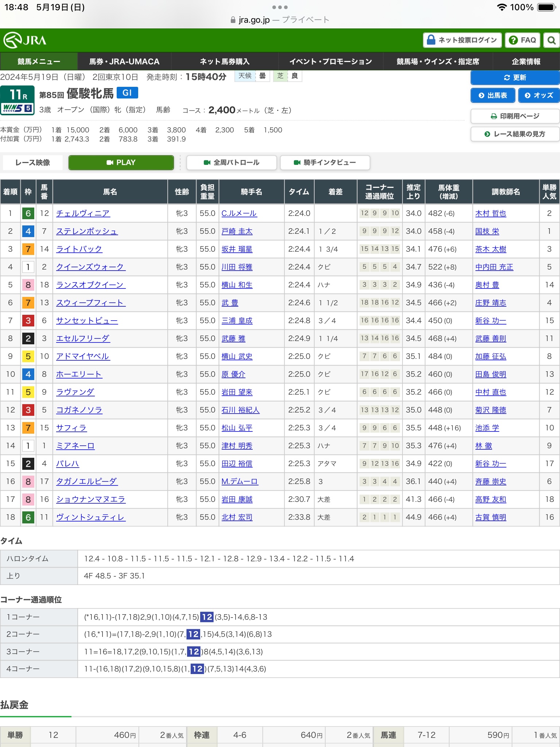Open horse ステレンボッシュ
This screenshot has height=747, width=560.
[87, 231]
